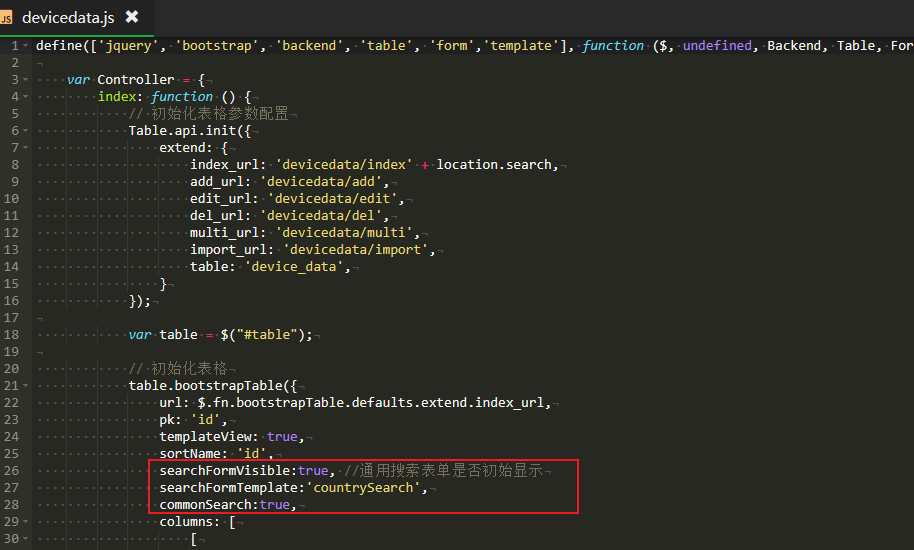Click the JS file icon on the tab
The image size is (914, 550).
point(6,18)
